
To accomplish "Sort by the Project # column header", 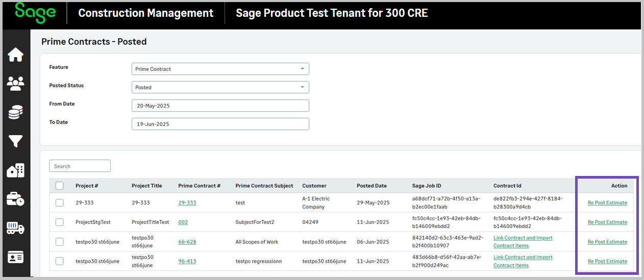I will click(87, 186).
